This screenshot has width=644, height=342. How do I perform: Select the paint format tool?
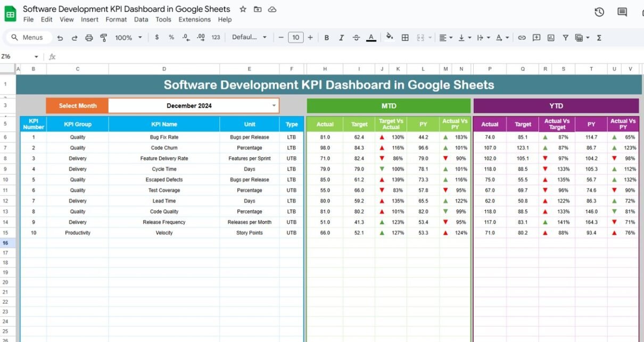tap(104, 38)
